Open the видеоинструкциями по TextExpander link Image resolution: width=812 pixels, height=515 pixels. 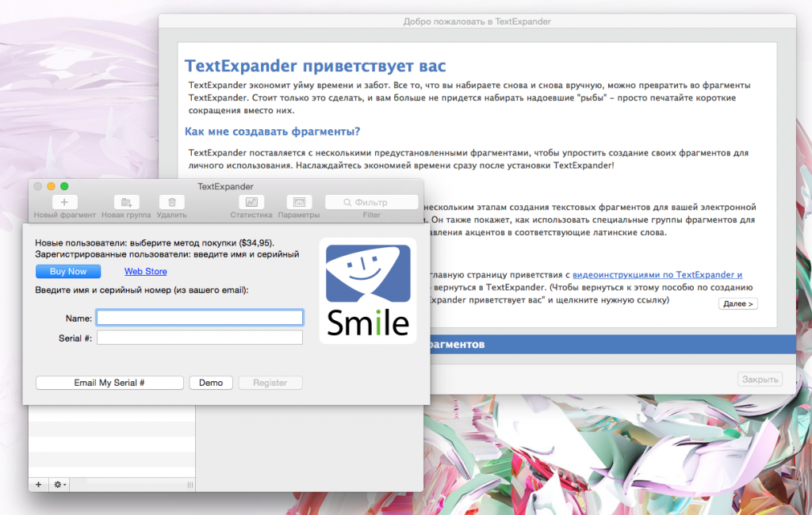pyautogui.click(x=657, y=275)
